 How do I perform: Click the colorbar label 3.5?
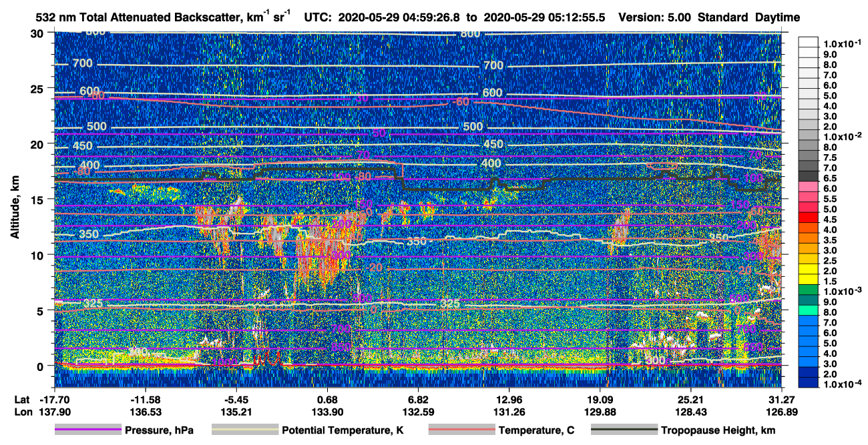[831, 240]
